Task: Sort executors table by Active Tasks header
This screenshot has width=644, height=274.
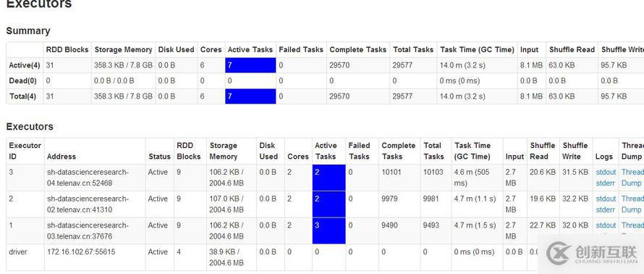Action: pyautogui.click(x=326, y=151)
